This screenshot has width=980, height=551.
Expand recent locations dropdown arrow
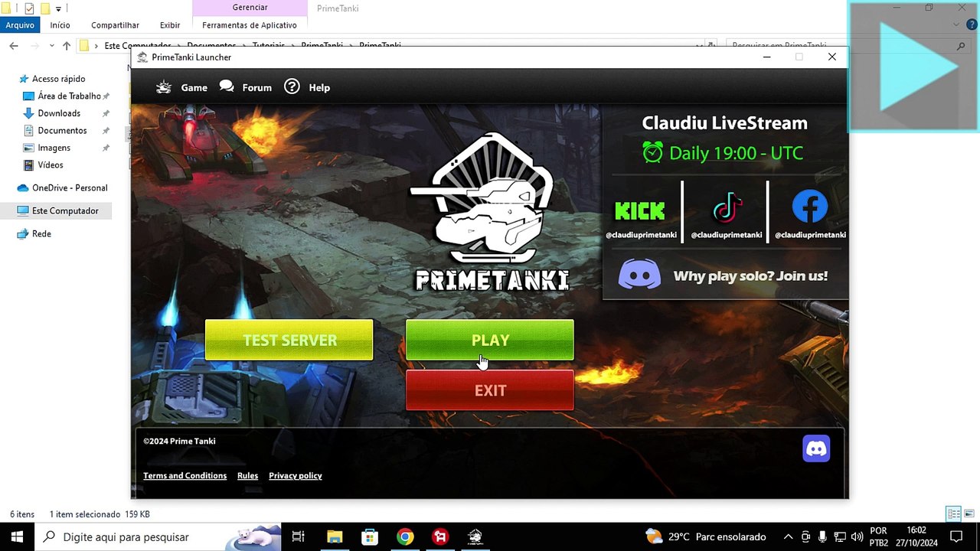click(x=52, y=46)
